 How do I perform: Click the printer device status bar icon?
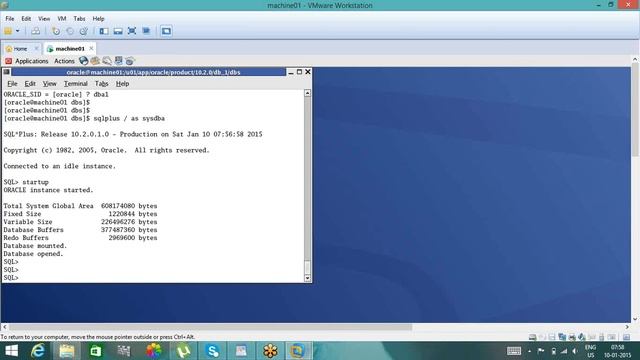coord(572,337)
